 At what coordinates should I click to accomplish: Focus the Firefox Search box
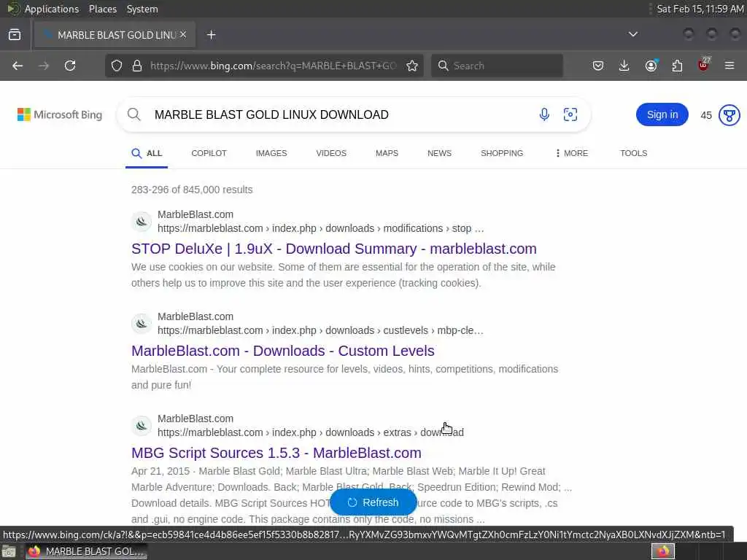[x=497, y=66]
